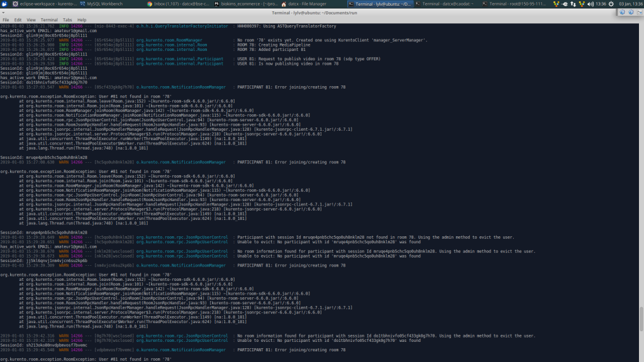The image size is (644, 362).
Task: Open the Terminal menu
Action: 49,19
